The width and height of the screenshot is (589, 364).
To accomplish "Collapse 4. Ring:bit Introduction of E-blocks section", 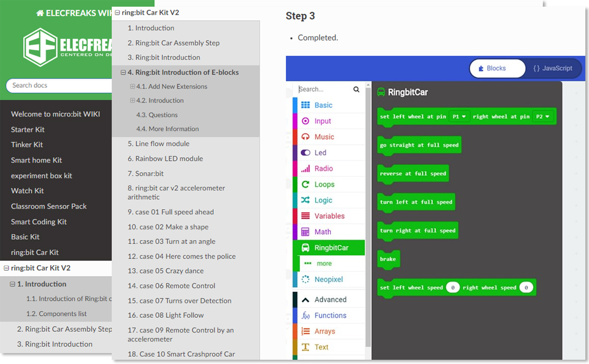I will point(123,72).
